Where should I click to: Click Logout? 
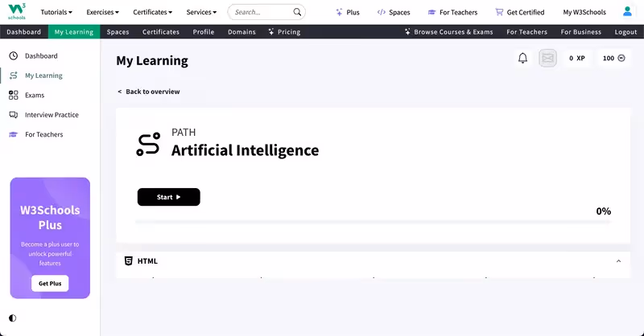[625, 32]
